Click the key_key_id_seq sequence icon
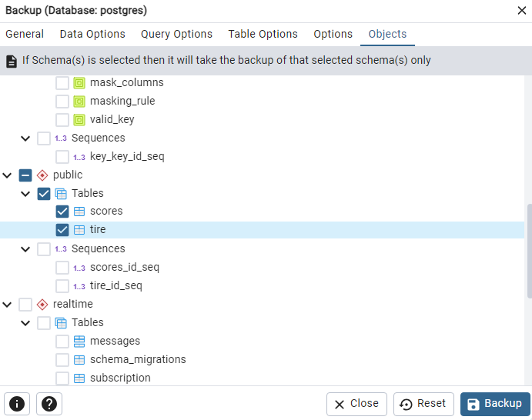Screen dimensions: 532x420 [x=79, y=157]
